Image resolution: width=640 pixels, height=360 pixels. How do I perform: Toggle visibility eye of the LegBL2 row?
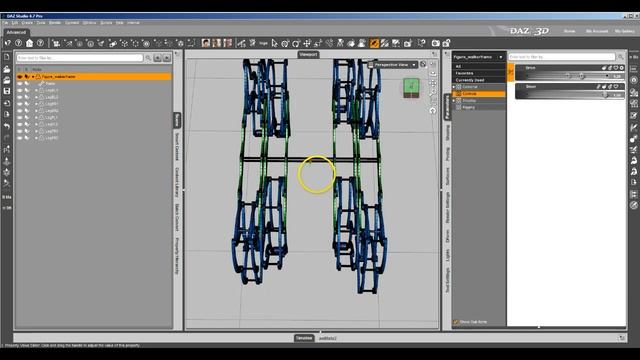20,97
